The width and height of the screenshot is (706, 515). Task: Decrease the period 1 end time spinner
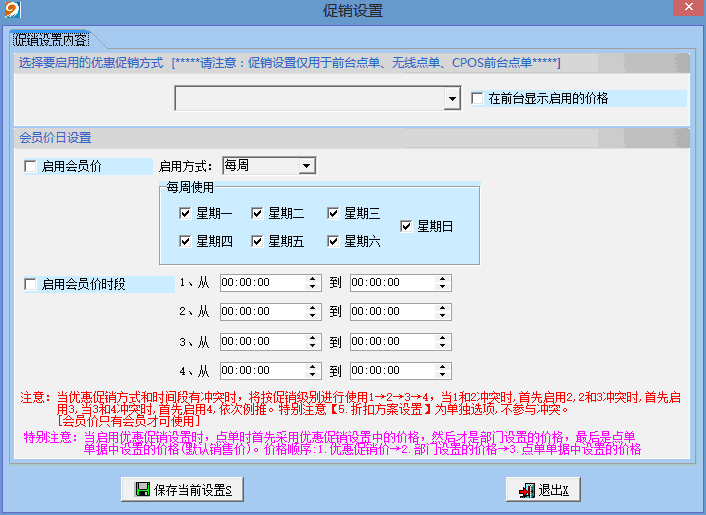[443, 287]
